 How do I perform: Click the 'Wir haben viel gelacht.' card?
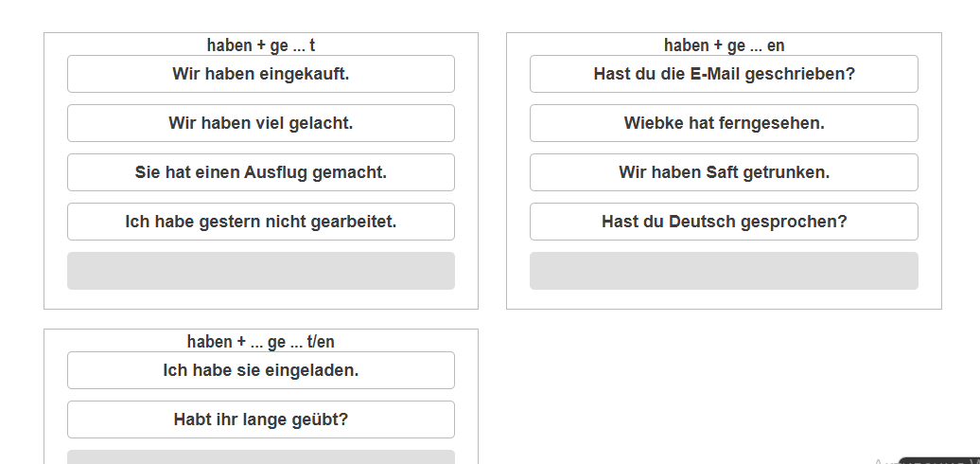point(261,123)
